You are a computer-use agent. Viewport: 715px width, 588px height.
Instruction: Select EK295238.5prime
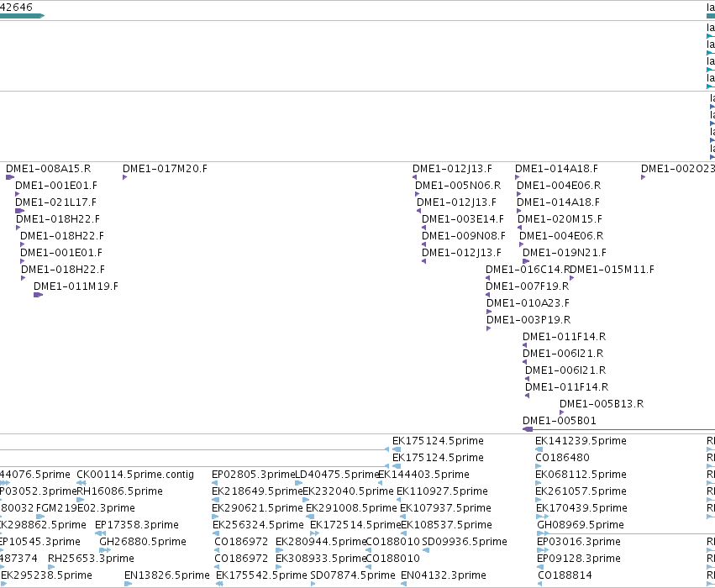pyautogui.click(x=46, y=575)
